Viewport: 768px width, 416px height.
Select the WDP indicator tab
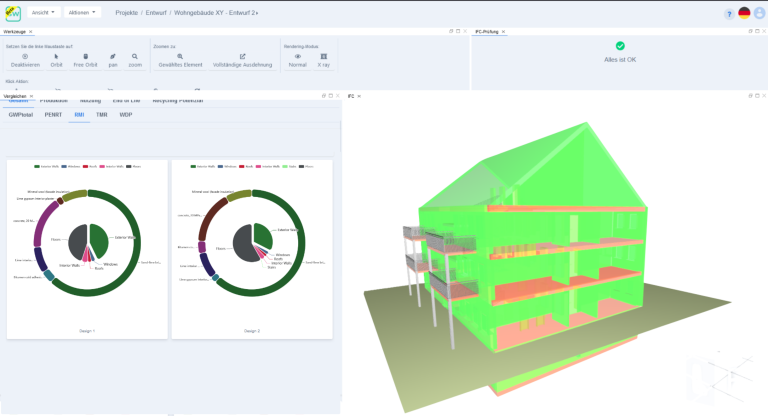[x=126, y=115]
